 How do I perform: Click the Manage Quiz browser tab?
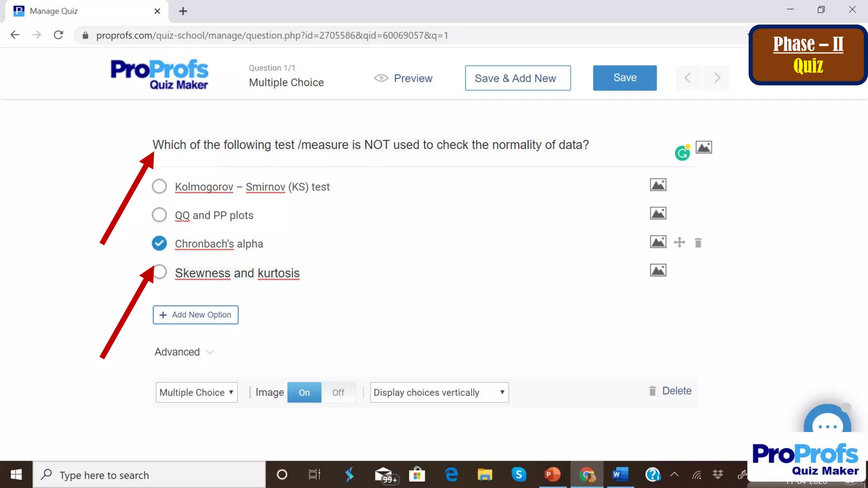tap(87, 11)
